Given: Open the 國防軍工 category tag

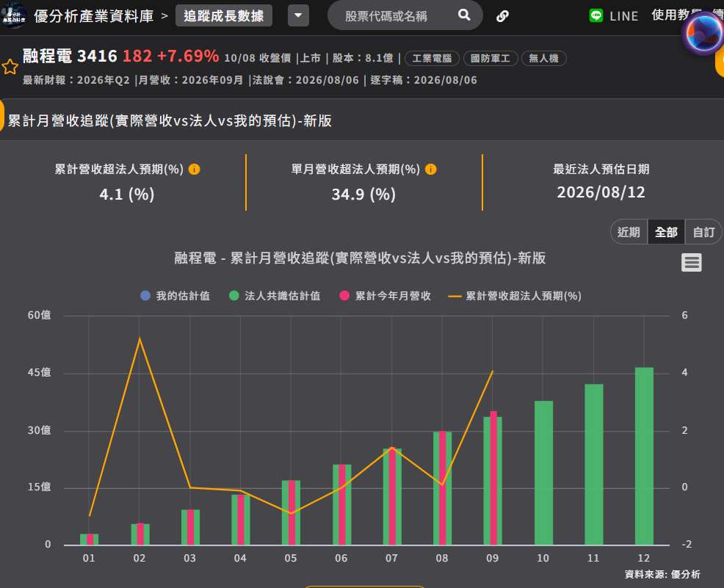Looking at the screenshot, I should (490, 58).
